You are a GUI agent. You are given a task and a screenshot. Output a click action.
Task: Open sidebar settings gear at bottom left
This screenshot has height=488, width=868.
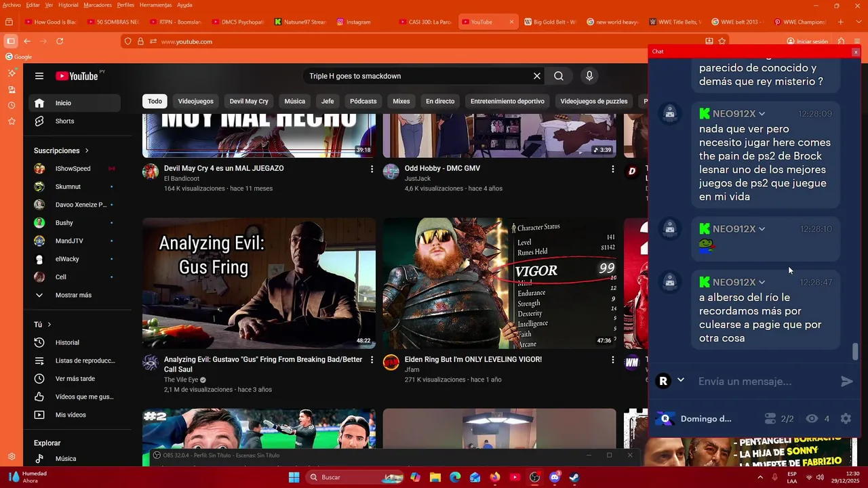12,457
